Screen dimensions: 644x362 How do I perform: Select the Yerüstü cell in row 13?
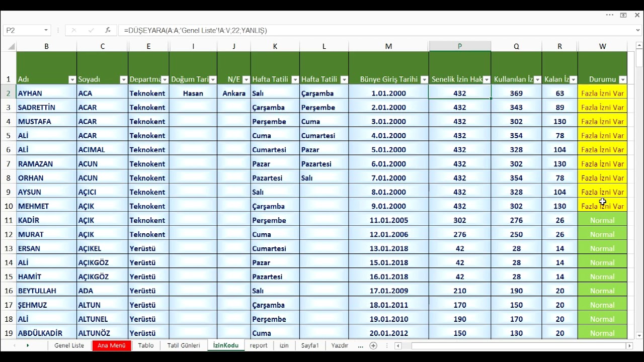(148, 248)
